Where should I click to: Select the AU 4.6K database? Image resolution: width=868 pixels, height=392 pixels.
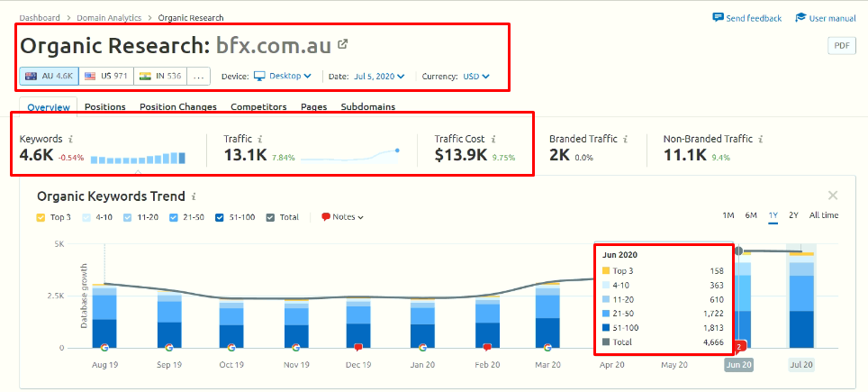[49, 76]
